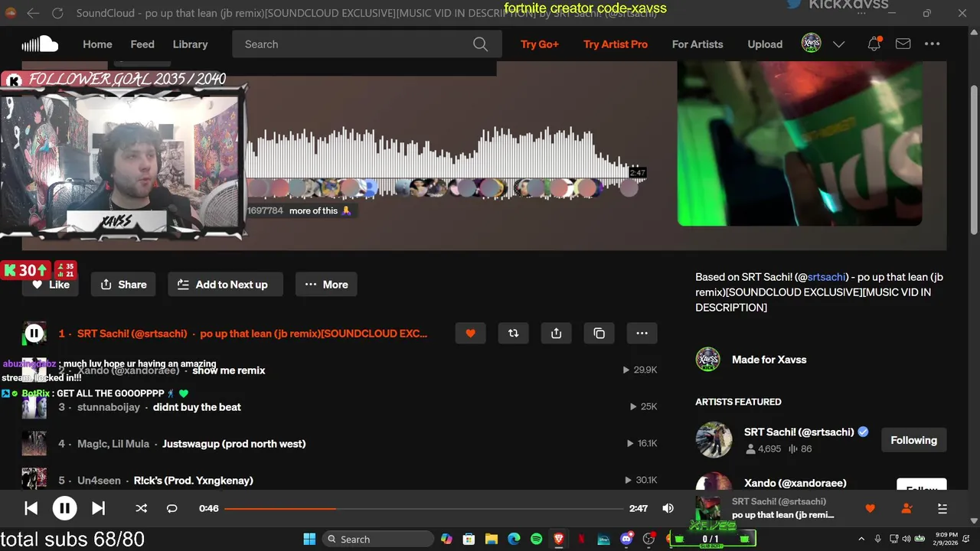Open Spotify from the taskbar
Viewport: 980px width, 551px height.
pyautogui.click(x=536, y=539)
